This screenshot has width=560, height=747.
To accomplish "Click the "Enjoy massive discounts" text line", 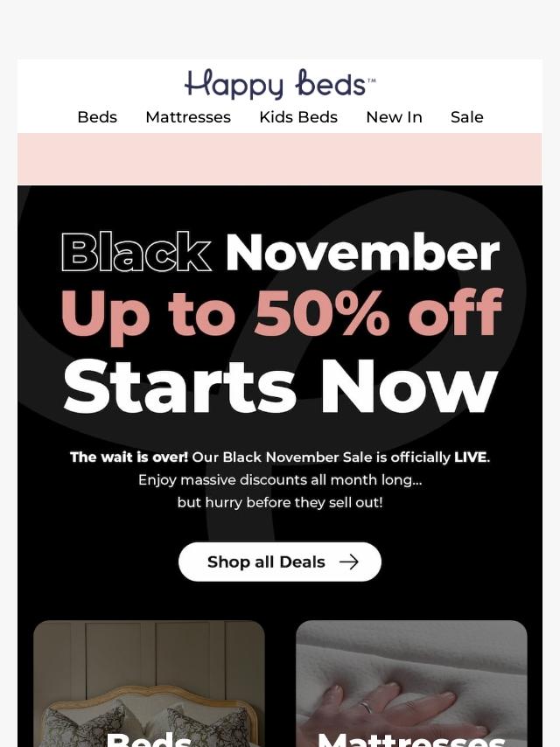I will click(x=280, y=479).
